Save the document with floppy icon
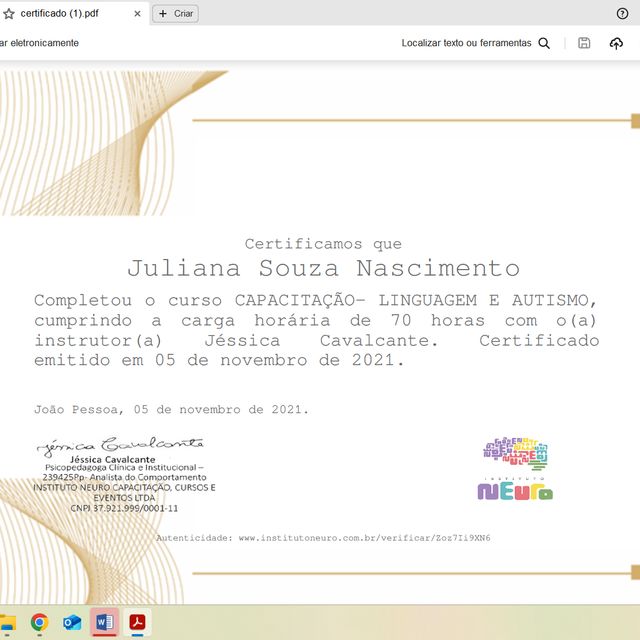This screenshot has width=640, height=640. [x=584, y=43]
